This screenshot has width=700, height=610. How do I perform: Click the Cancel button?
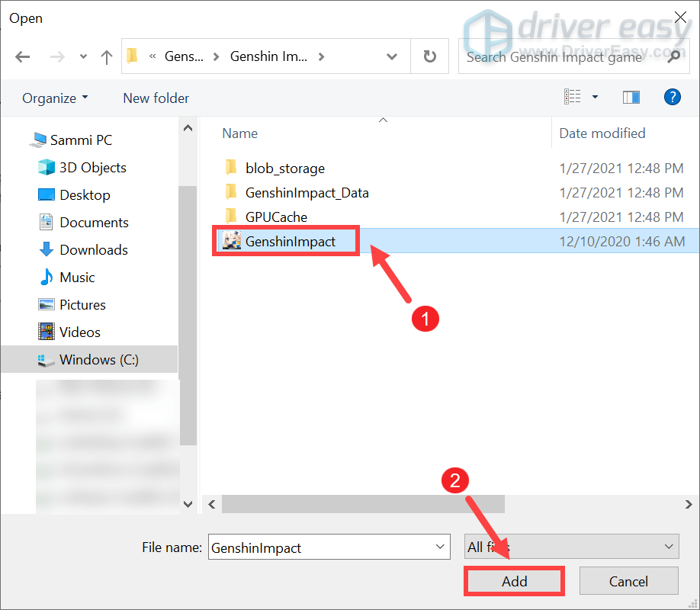[628, 581]
